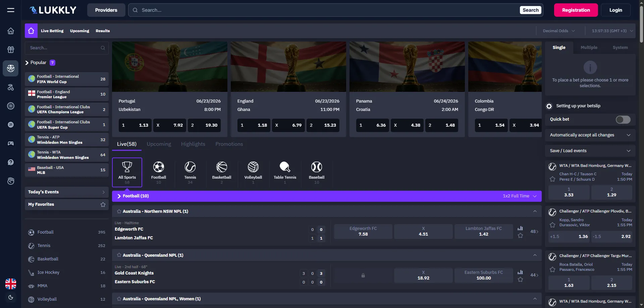
Task: Select the System betslip tab
Action: point(620,48)
